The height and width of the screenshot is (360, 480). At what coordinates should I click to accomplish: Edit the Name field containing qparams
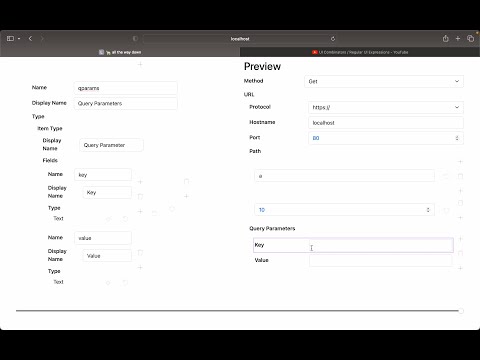point(126,88)
